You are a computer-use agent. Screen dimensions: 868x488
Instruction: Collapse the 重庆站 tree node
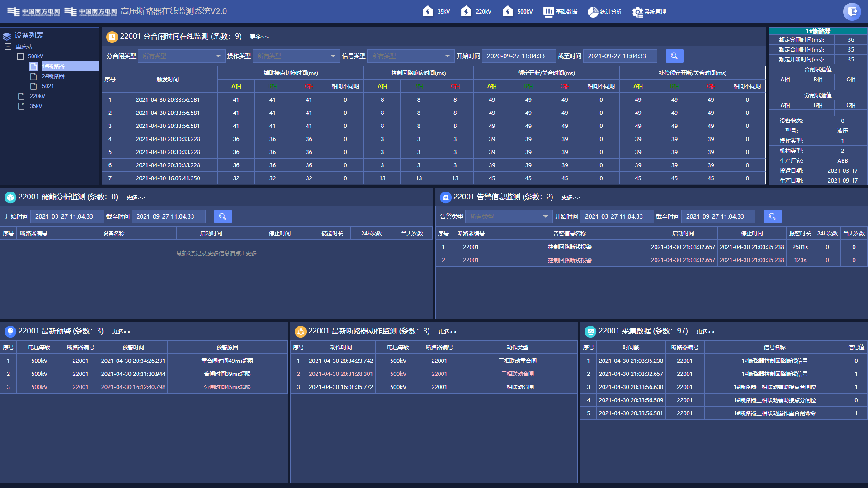click(x=8, y=47)
